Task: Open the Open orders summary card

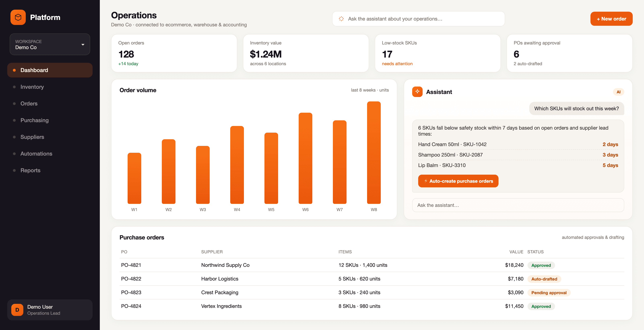Action: [174, 53]
